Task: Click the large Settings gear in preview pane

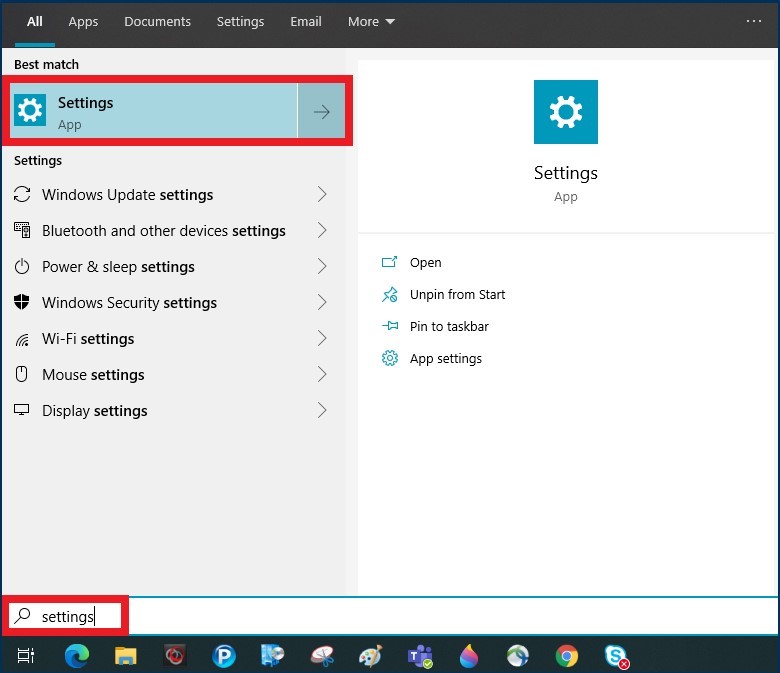Action: tap(565, 112)
